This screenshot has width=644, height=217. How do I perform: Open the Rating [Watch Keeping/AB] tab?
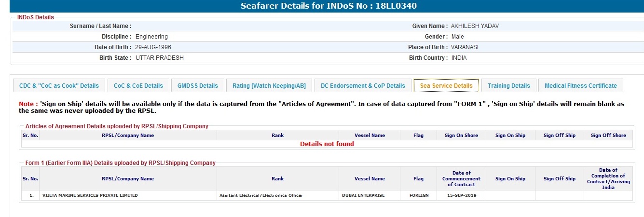click(x=269, y=86)
